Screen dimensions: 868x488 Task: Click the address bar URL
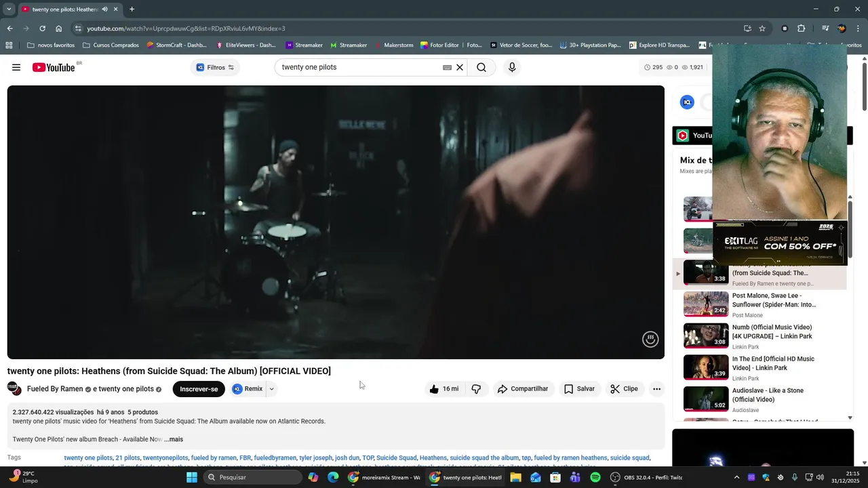[186, 28]
